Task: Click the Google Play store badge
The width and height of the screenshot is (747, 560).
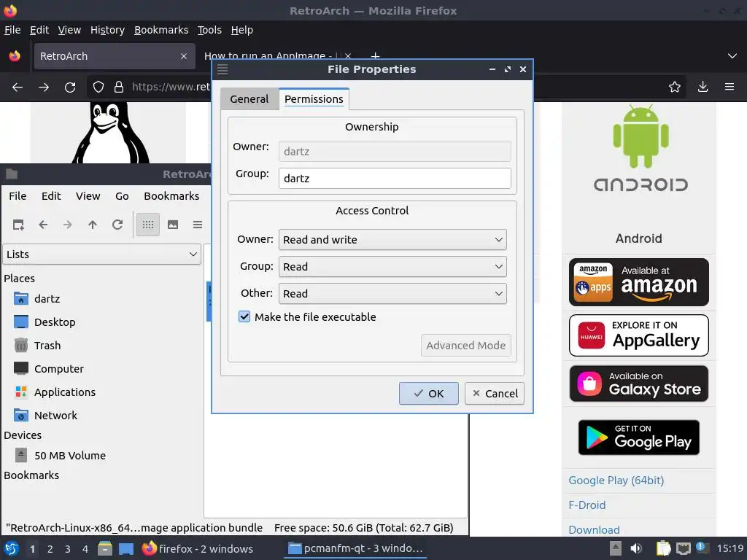Action: 639,437
